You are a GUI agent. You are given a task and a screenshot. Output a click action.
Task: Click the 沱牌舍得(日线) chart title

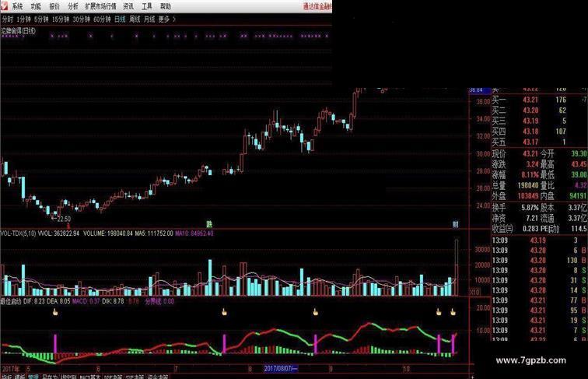(x=19, y=31)
